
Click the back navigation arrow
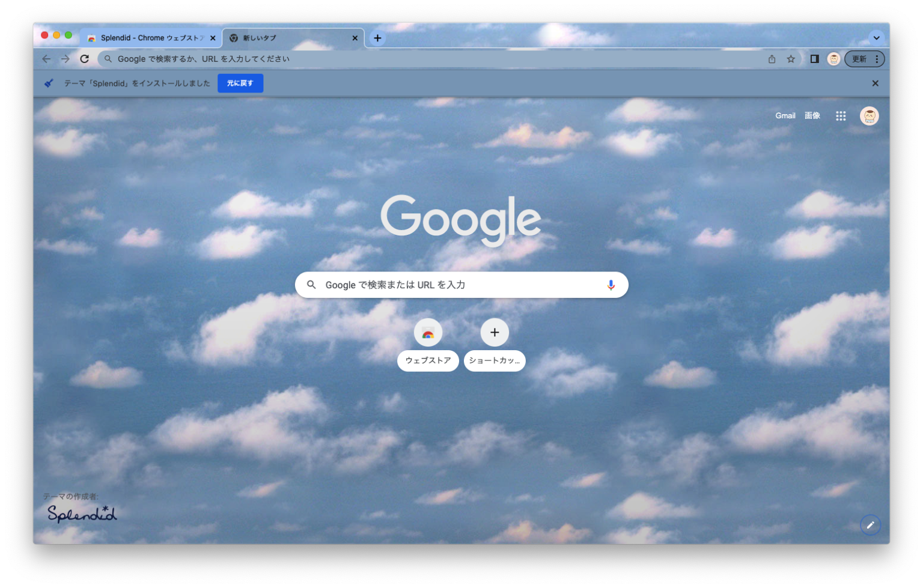tap(46, 59)
